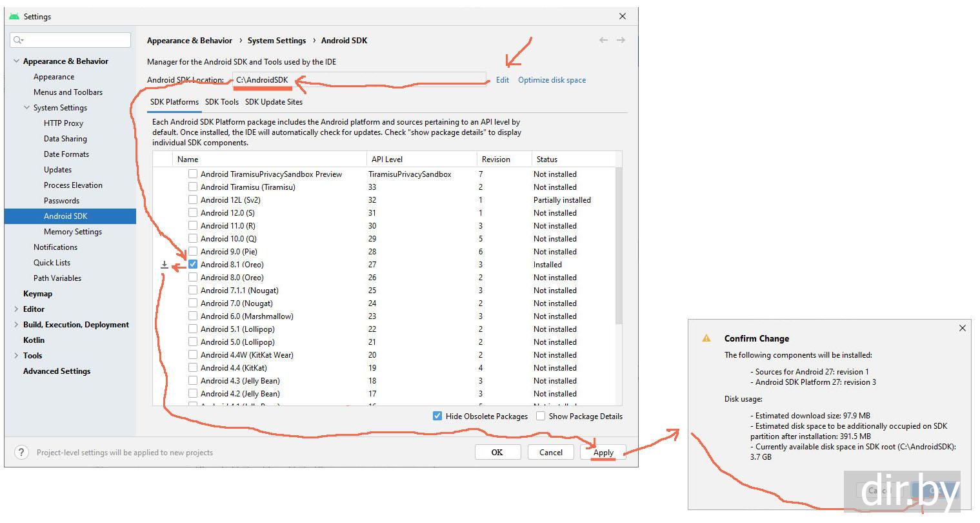980x523 pixels.
Task: Click the forward navigation arrow icon
Action: pyautogui.click(x=621, y=40)
